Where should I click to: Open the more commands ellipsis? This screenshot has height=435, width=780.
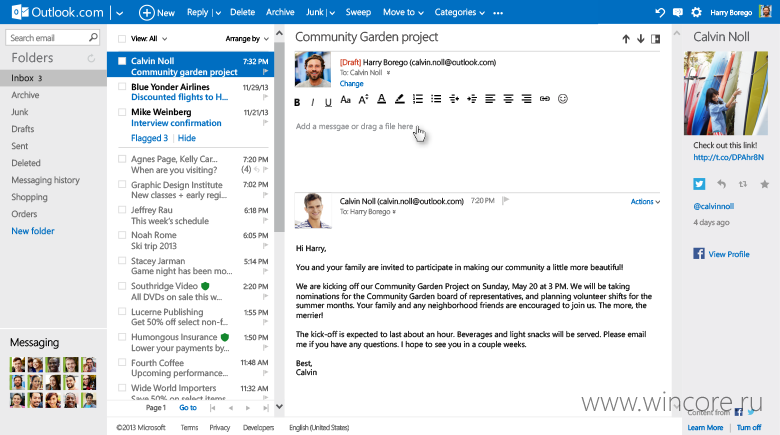pyautogui.click(x=498, y=13)
